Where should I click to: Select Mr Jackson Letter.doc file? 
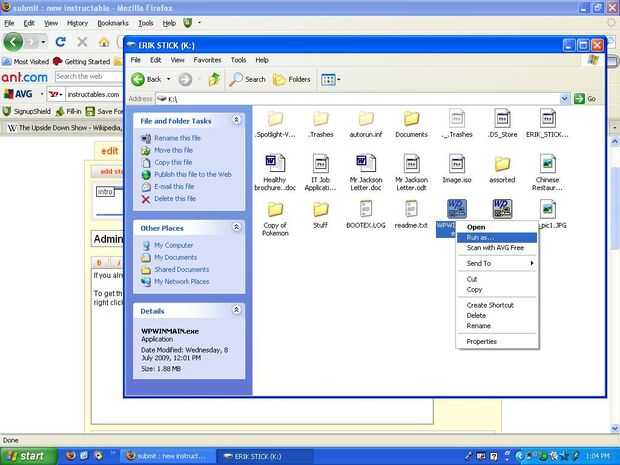click(366, 172)
